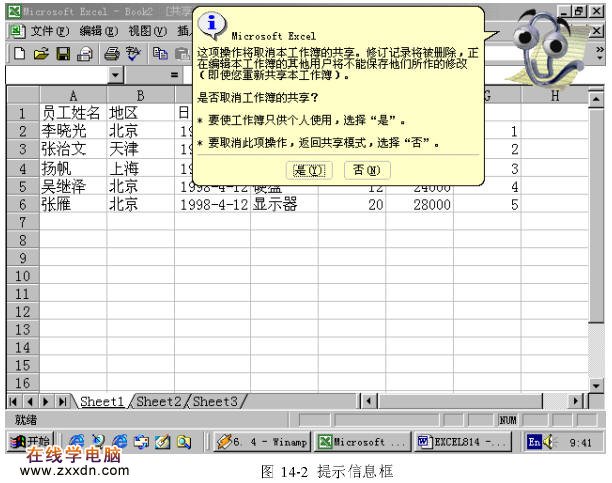
Task: Select column B header
Action: 141,95
